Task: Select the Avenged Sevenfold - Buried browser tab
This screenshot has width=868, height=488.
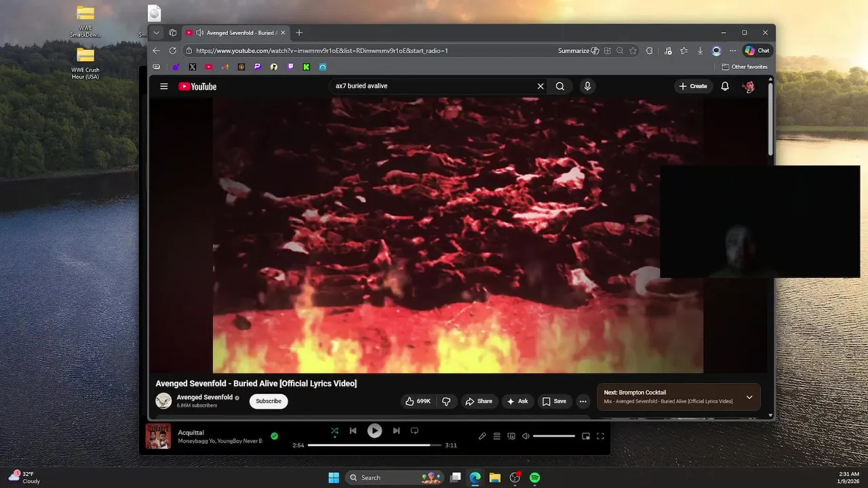Action: coord(235,33)
